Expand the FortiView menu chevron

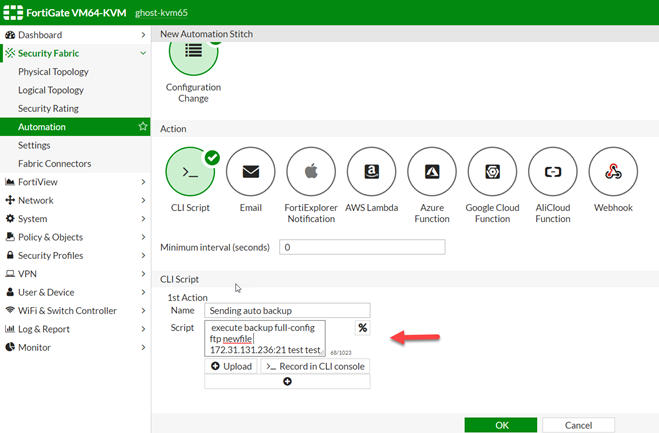pyautogui.click(x=143, y=182)
